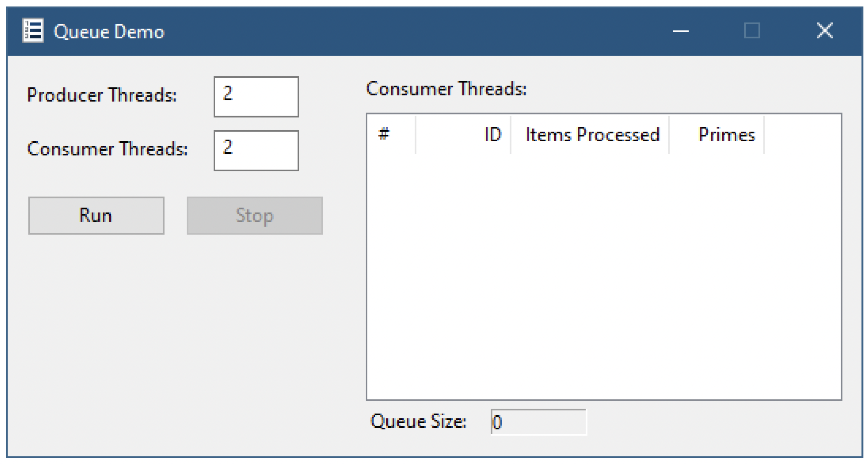
Task: Click the Queue Demo title text
Action: coord(109,31)
